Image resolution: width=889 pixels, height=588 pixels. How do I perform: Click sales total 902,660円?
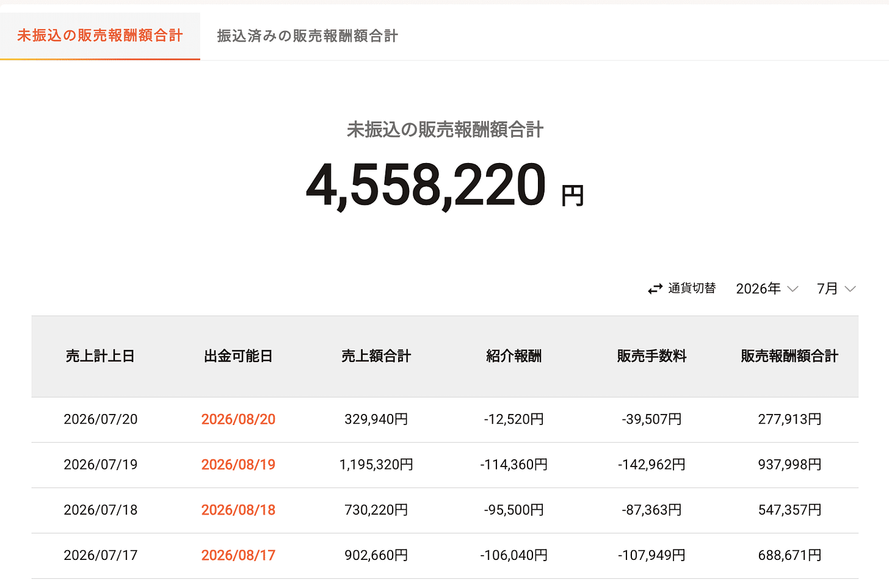click(376, 555)
